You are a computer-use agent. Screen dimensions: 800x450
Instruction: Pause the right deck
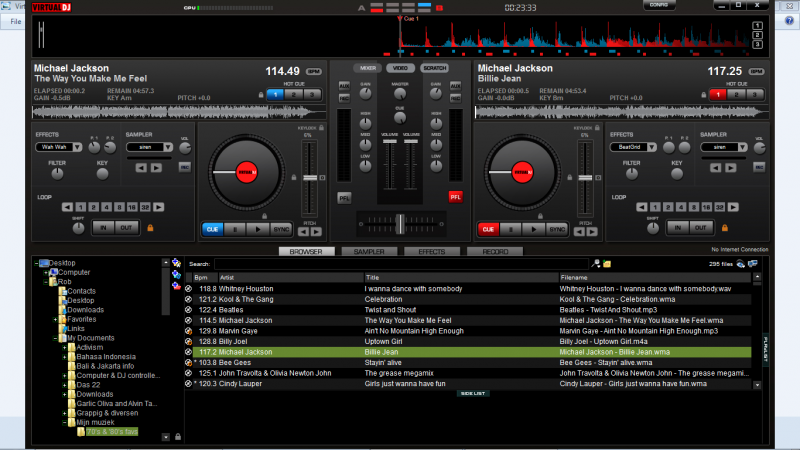point(511,230)
